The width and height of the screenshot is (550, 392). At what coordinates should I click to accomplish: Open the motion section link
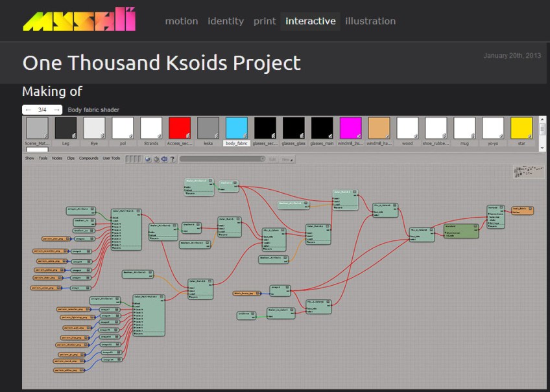point(182,21)
